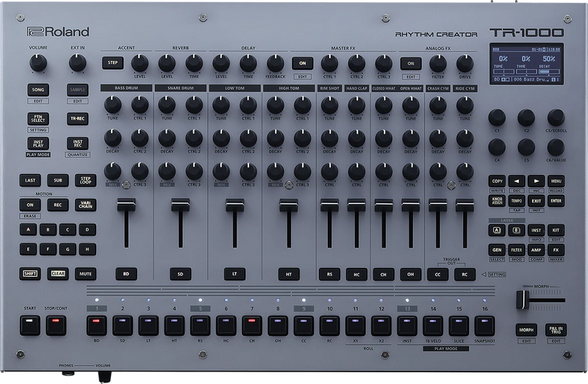
Task: Click the main VOLUME knob
Action: (38, 63)
